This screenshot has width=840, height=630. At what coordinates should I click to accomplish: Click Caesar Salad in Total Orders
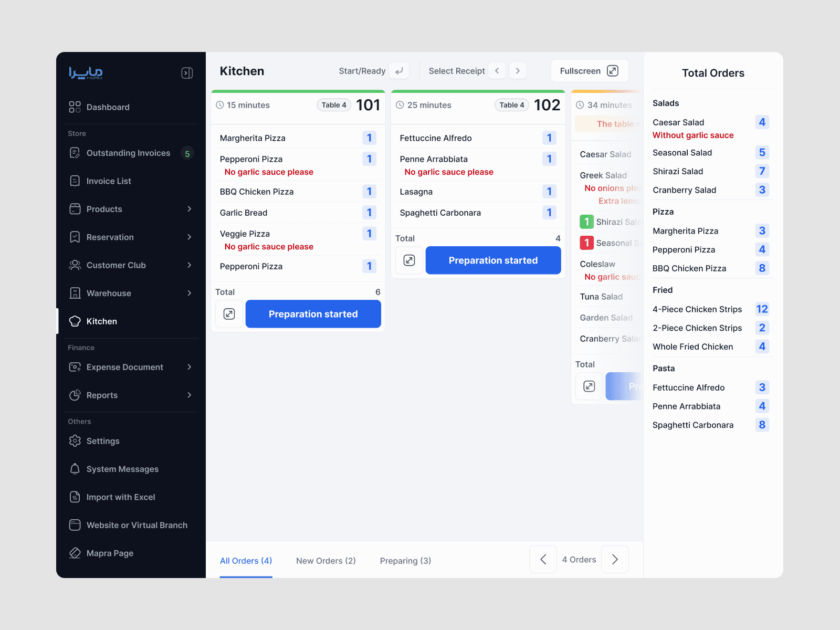click(x=678, y=122)
